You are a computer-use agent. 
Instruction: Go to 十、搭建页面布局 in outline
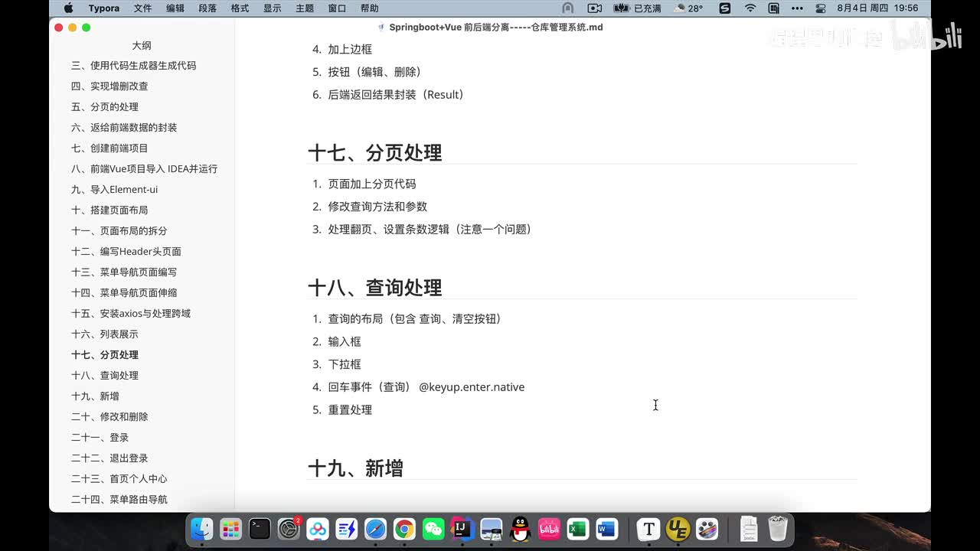[109, 210]
